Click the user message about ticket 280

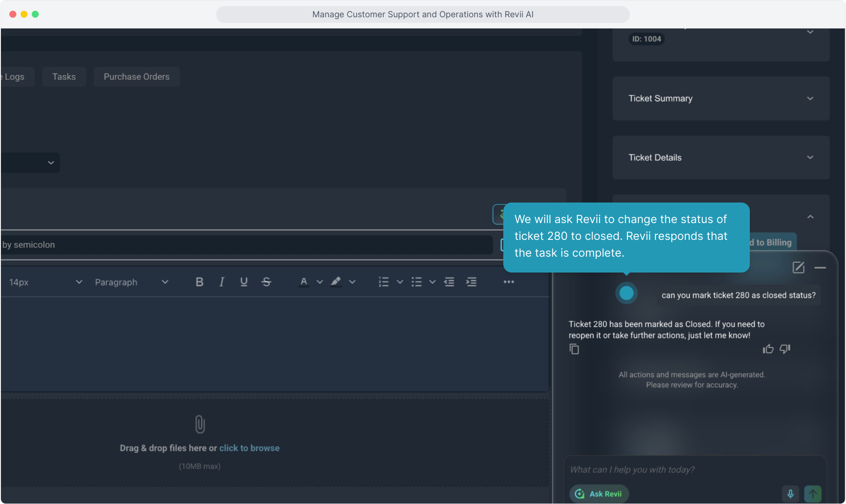point(739,295)
